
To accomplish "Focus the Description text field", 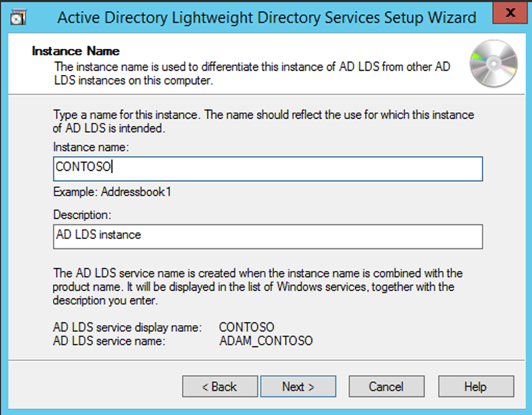I will click(x=267, y=236).
